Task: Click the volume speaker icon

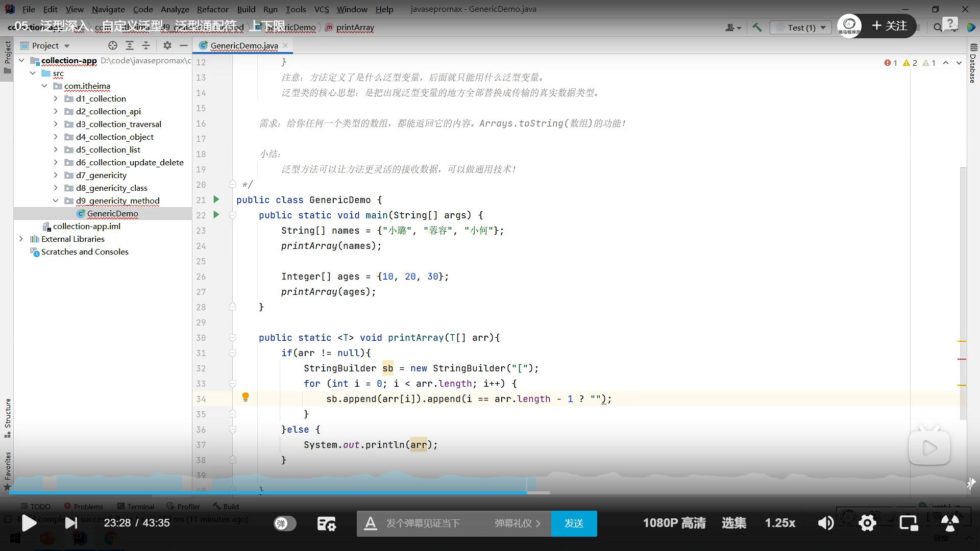Action: click(x=826, y=523)
